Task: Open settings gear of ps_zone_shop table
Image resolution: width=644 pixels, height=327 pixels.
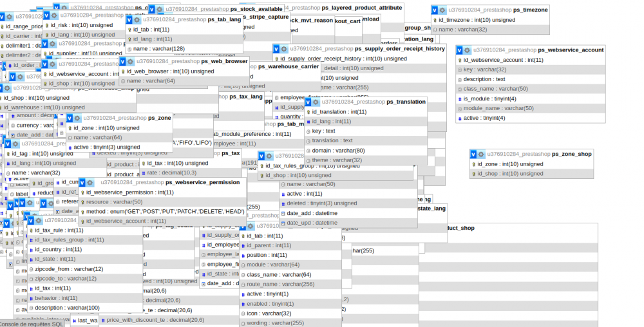Action: click(481, 154)
